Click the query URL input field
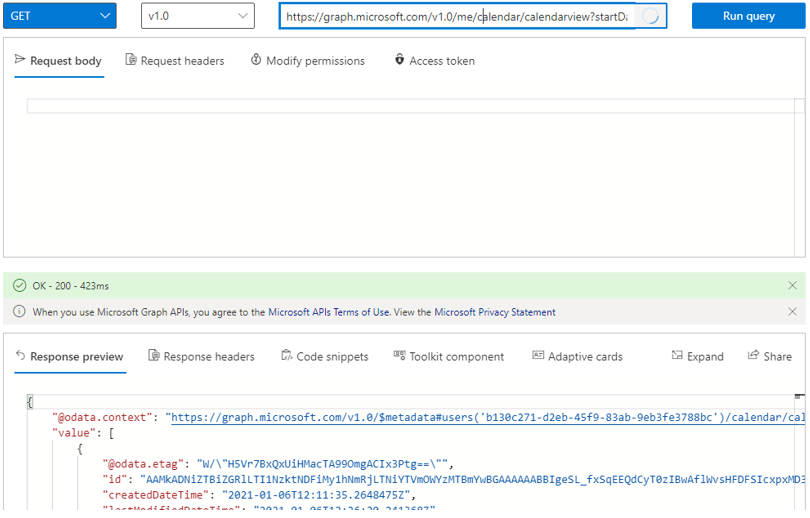Image resolution: width=810 pixels, height=518 pixels. (458, 16)
